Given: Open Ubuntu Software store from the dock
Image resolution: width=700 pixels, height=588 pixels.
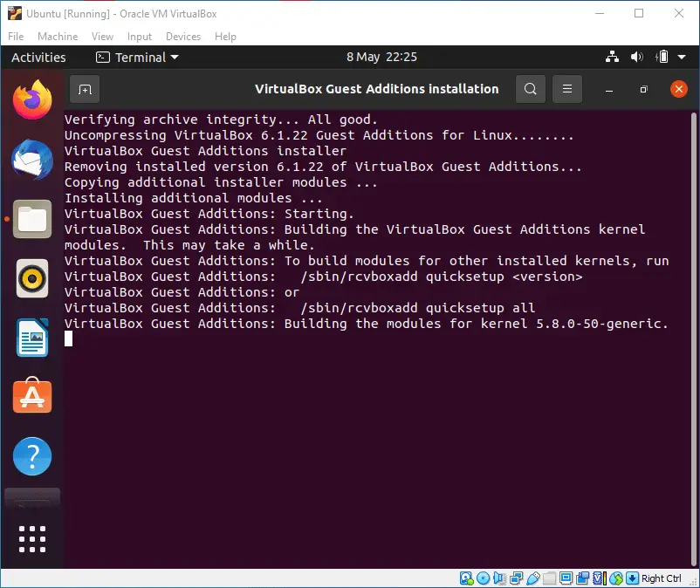Looking at the screenshot, I should (x=32, y=396).
